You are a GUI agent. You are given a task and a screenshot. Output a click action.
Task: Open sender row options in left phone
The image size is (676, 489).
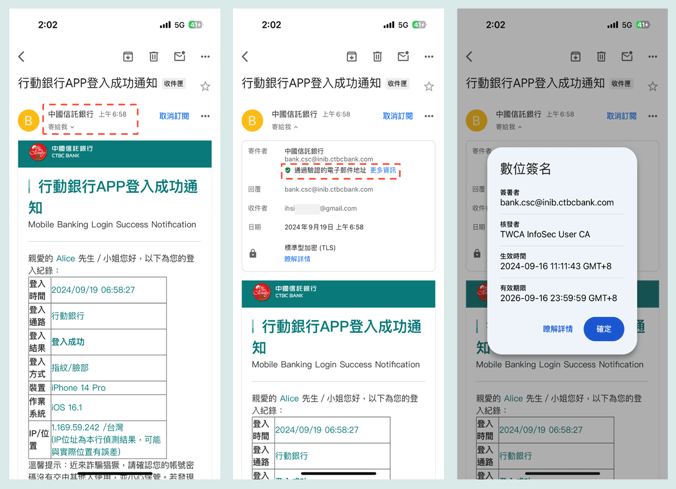click(205, 116)
